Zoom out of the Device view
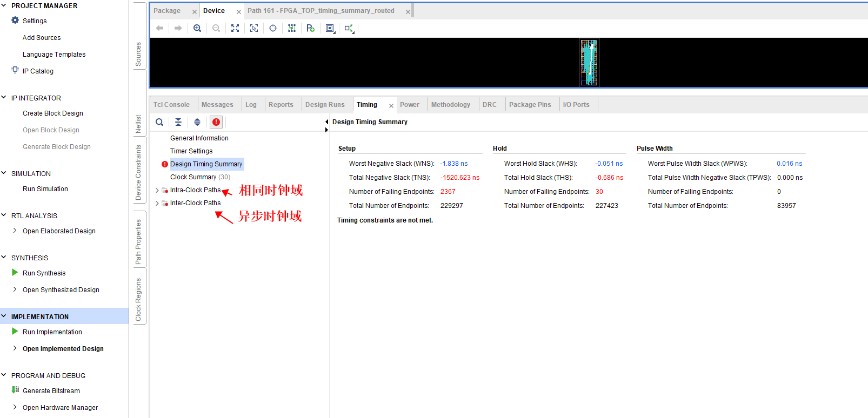 pos(216,28)
